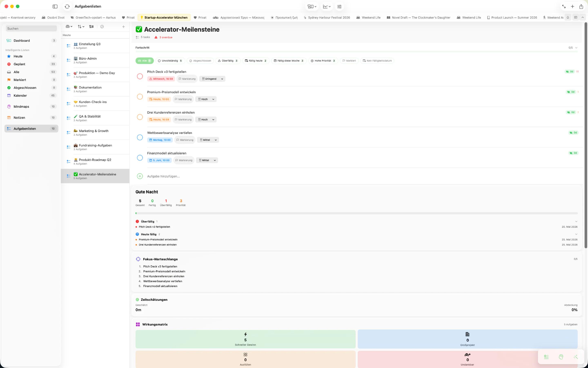Click the Mittwoch, 16:59 due date badge
The image size is (588, 368).
pyautogui.click(x=161, y=79)
